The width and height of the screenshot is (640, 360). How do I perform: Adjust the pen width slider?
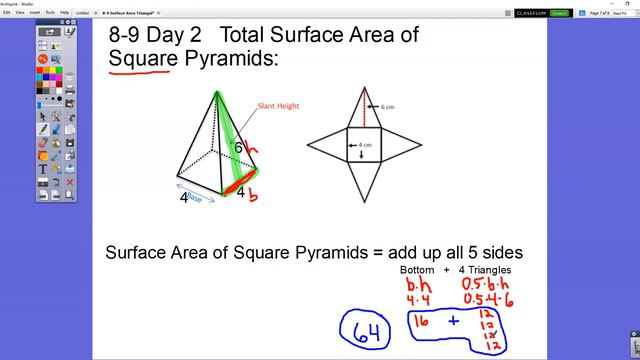coord(40,105)
